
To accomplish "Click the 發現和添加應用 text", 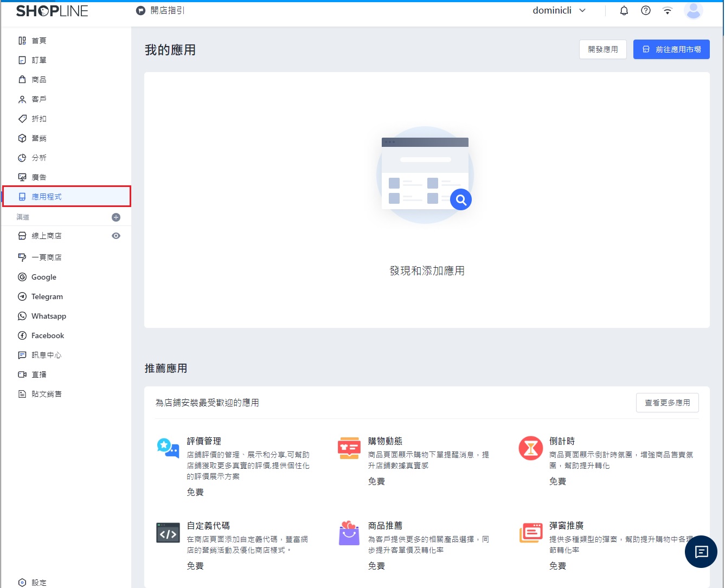I will (x=427, y=271).
